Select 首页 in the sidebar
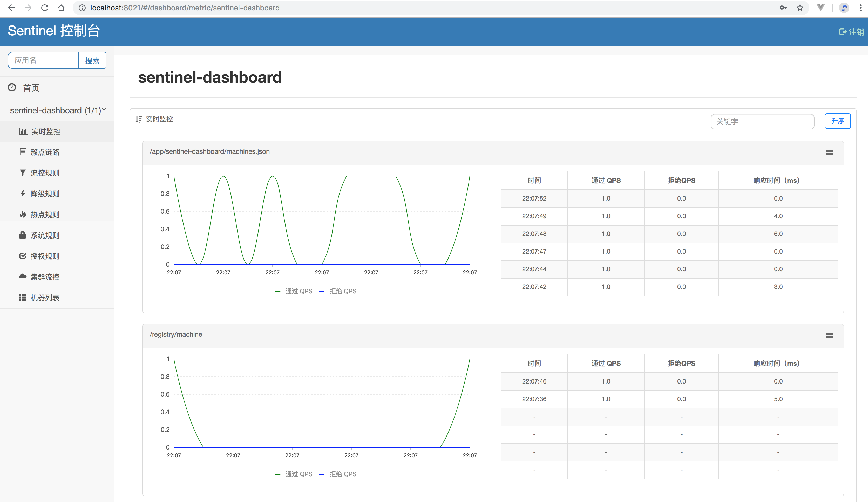Viewport: 868px width, 502px height. click(31, 88)
